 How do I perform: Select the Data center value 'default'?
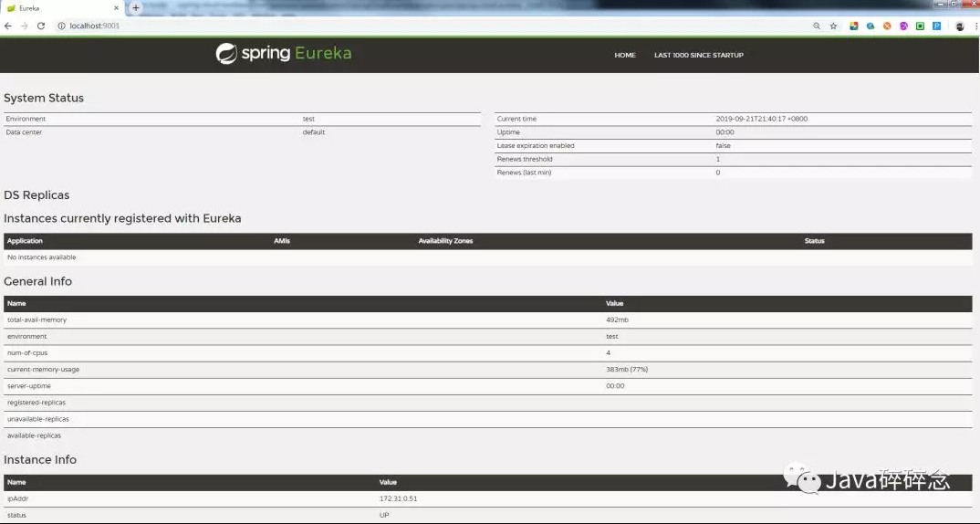pyautogui.click(x=314, y=132)
